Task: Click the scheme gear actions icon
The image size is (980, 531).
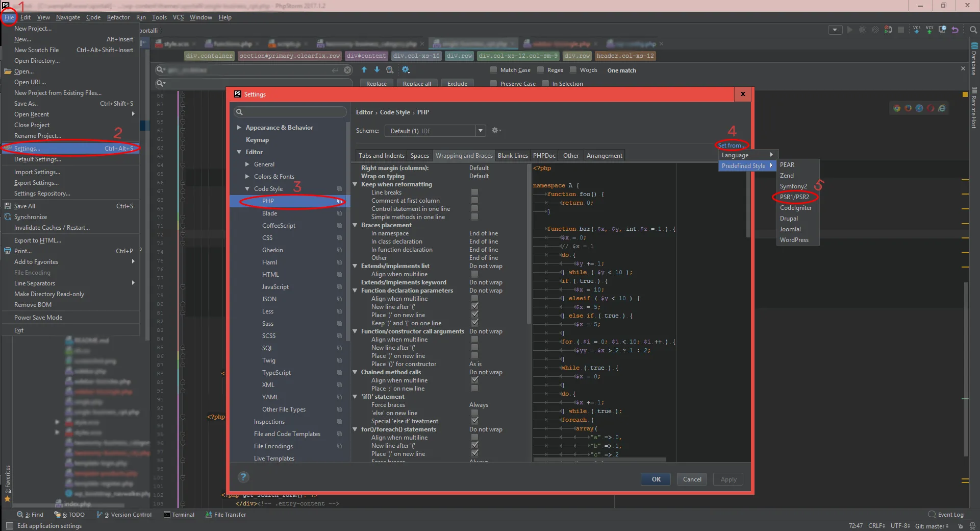Action: (x=496, y=131)
